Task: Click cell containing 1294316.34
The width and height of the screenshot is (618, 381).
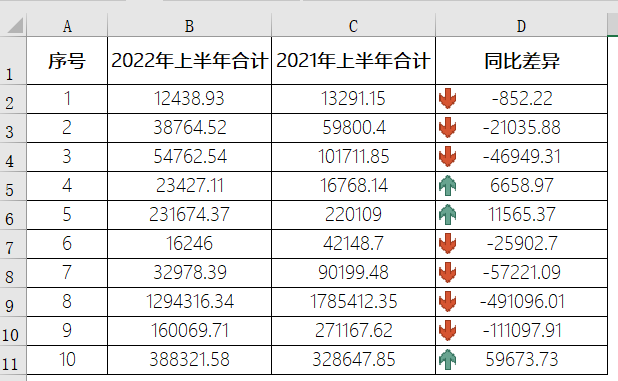Action: tap(190, 302)
